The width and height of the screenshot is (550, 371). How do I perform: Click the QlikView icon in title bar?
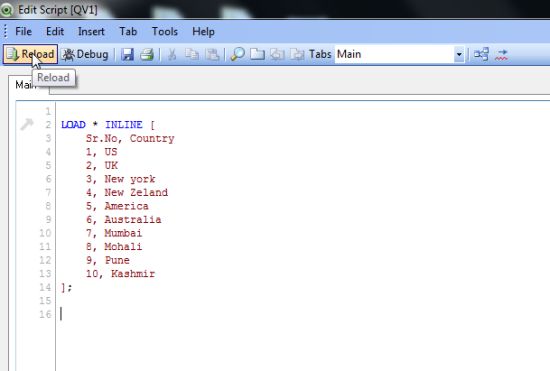[7, 10]
